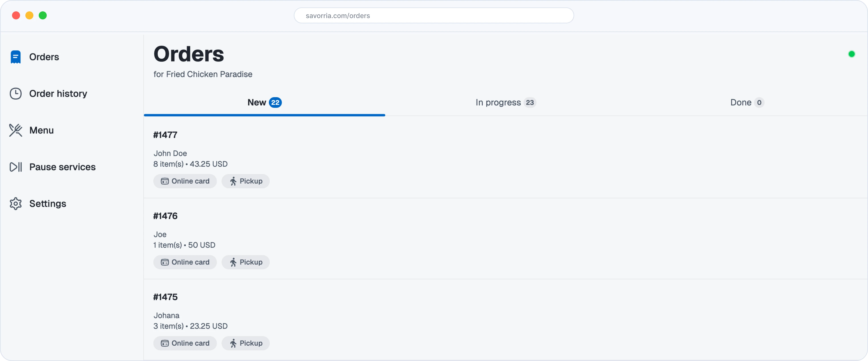
Task: Click the card icon inside order #1475's Online card badge
Action: point(165,343)
